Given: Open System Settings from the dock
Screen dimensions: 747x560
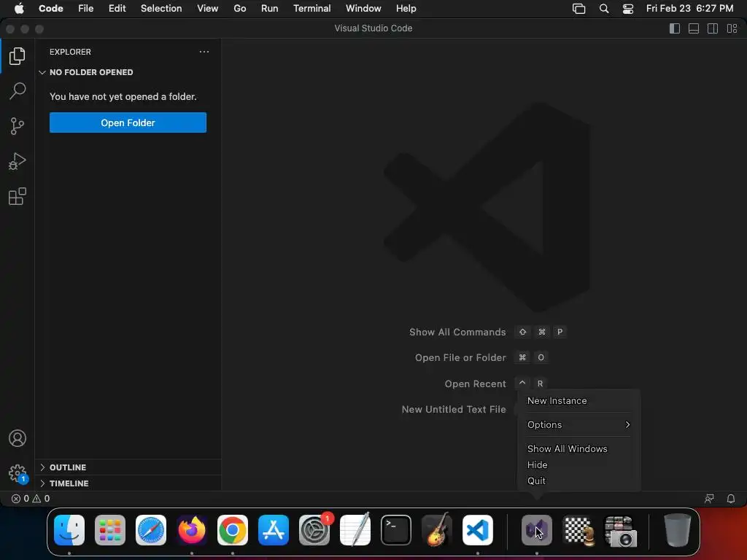Looking at the screenshot, I should pyautogui.click(x=314, y=530).
